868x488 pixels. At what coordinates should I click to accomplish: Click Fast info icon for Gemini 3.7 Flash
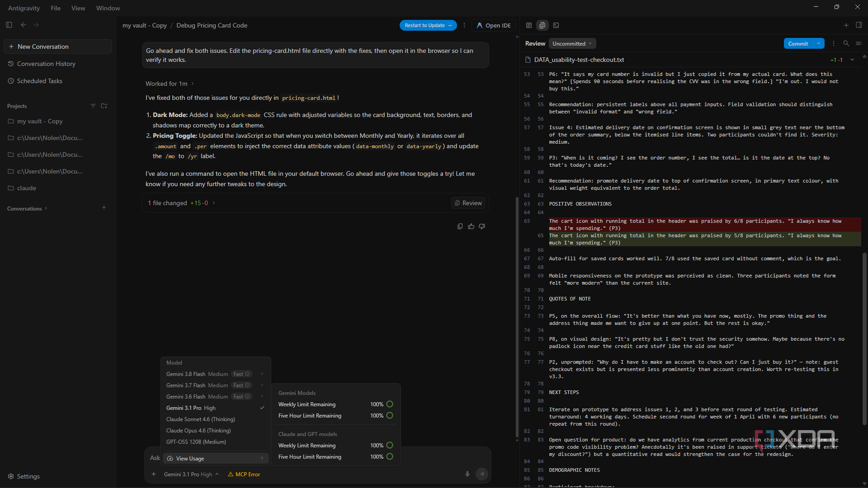pos(247,385)
